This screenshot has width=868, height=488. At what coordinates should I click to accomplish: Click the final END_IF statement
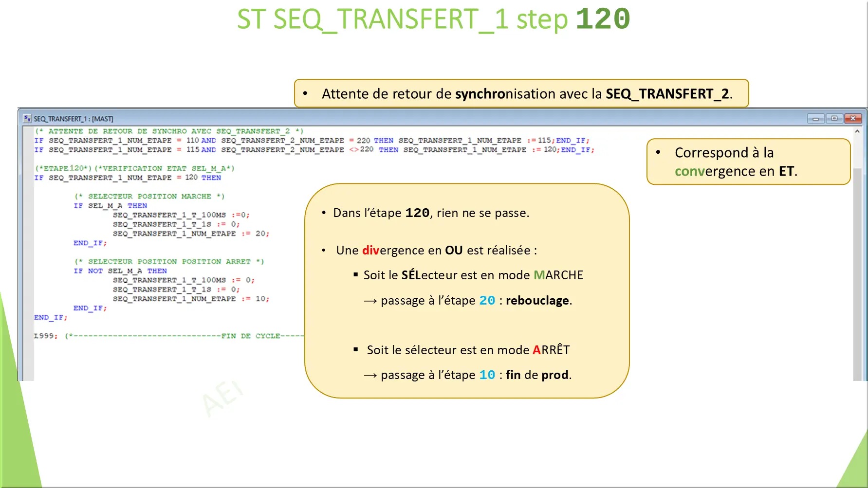pos(50,317)
